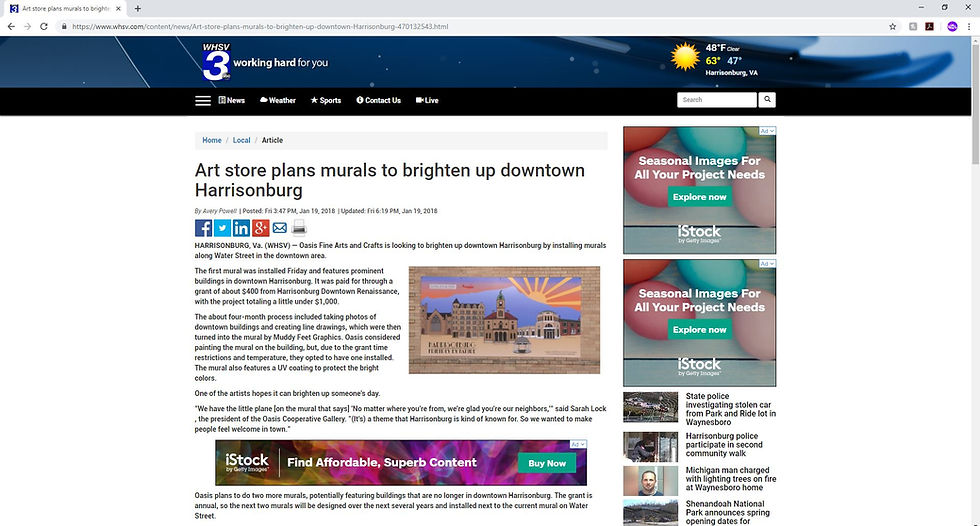Click thumbnail of community walk story
This screenshot has width=980, height=526.
coord(651,447)
